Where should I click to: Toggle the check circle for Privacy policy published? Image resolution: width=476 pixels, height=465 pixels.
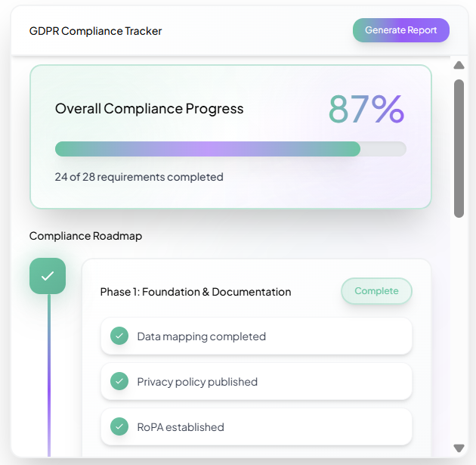(119, 381)
